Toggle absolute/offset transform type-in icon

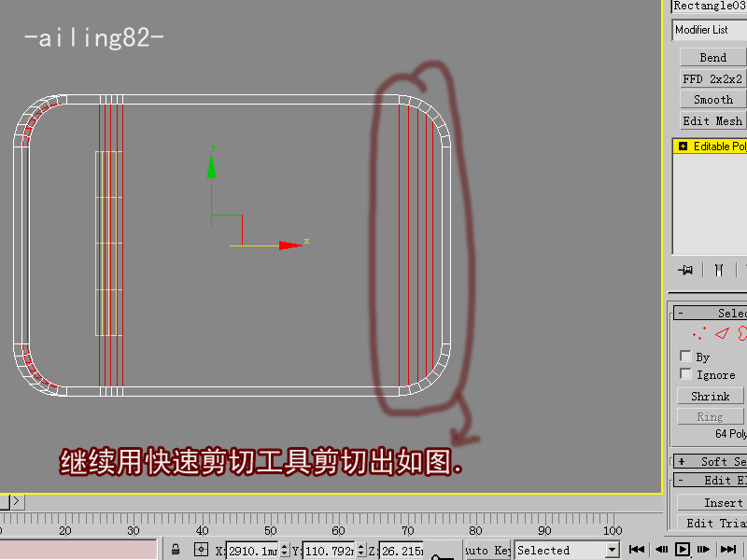click(x=201, y=549)
